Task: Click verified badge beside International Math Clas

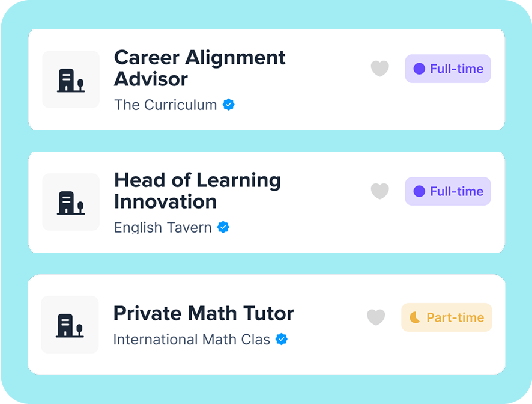Action: coord(281,339)
